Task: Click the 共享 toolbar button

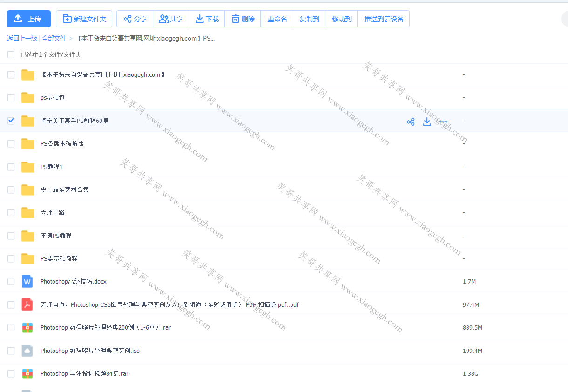Action: click(171, 19)
